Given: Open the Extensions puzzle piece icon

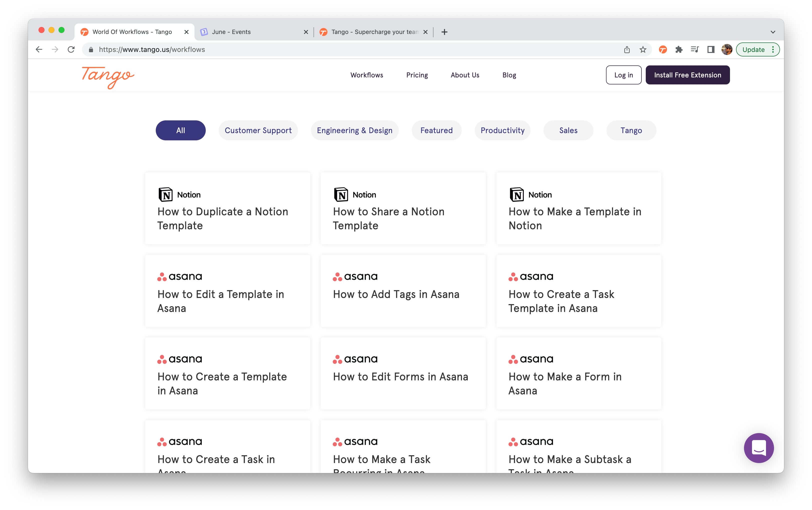Looking at the screenshot, I should coord(679,49).
